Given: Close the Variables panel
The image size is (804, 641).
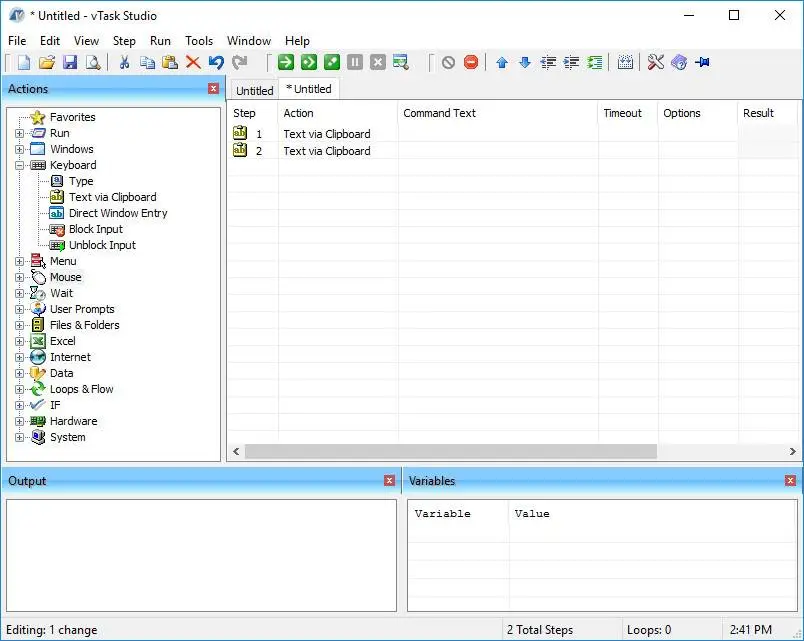Looking at the screenshot, I should [x=790, y=480].
